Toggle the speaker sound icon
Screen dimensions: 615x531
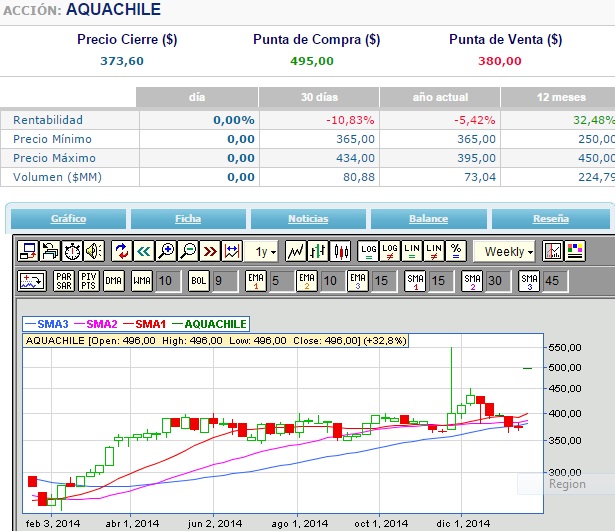(x=94, y=251)
